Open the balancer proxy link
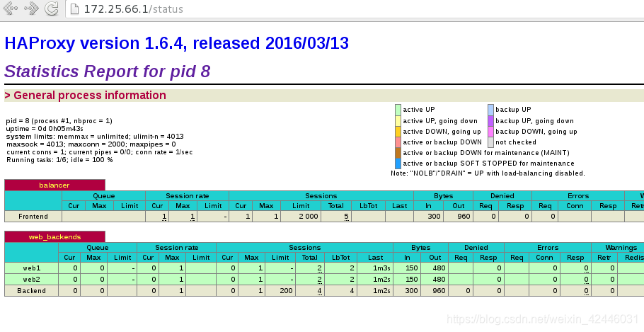Screen dimensions: 644x332 (54, 185)
